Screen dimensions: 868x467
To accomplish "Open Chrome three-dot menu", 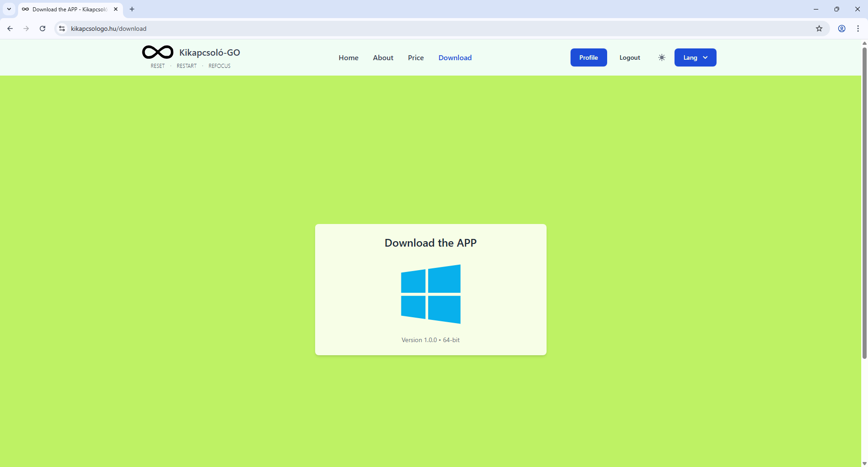I will (x=858, y=29).
